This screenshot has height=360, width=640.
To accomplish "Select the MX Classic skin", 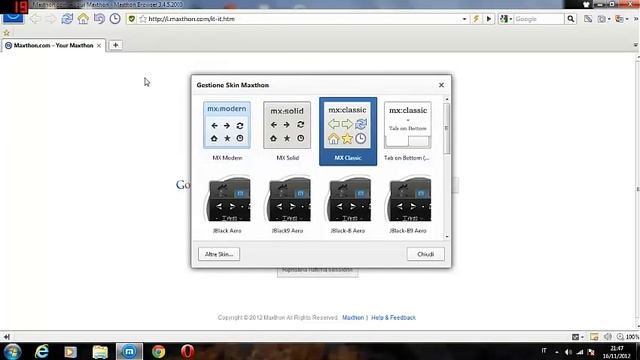I will 348,131.
